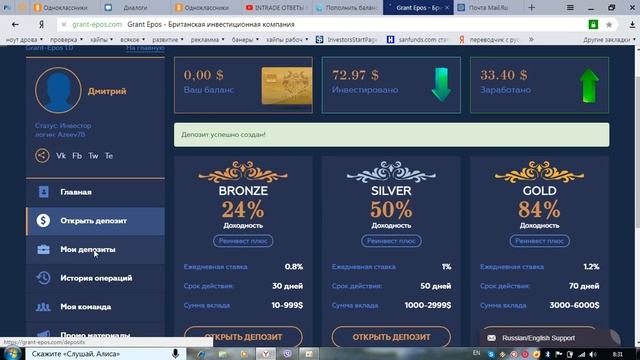This screenshot has height=360, width=640.
Task: Click the green lock protect icon
Action: (x=593, y=24)
